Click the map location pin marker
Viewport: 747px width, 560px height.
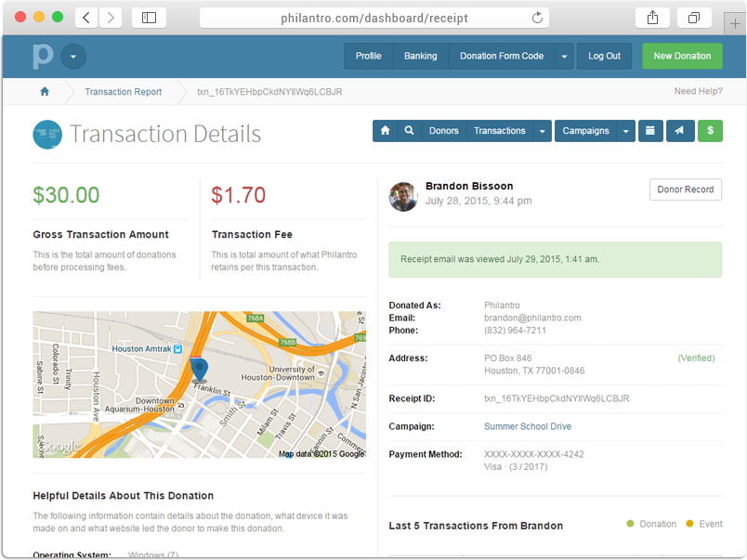tap(199, 371)
